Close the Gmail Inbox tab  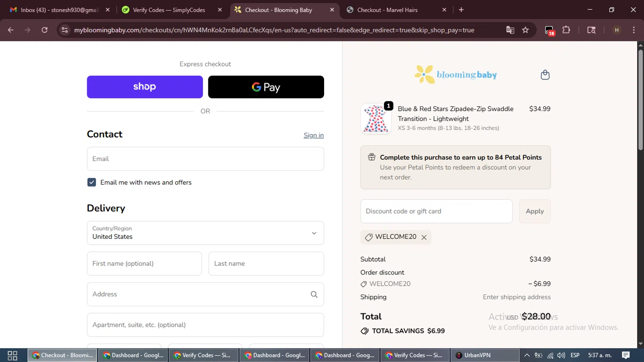(x=108, y=10)
